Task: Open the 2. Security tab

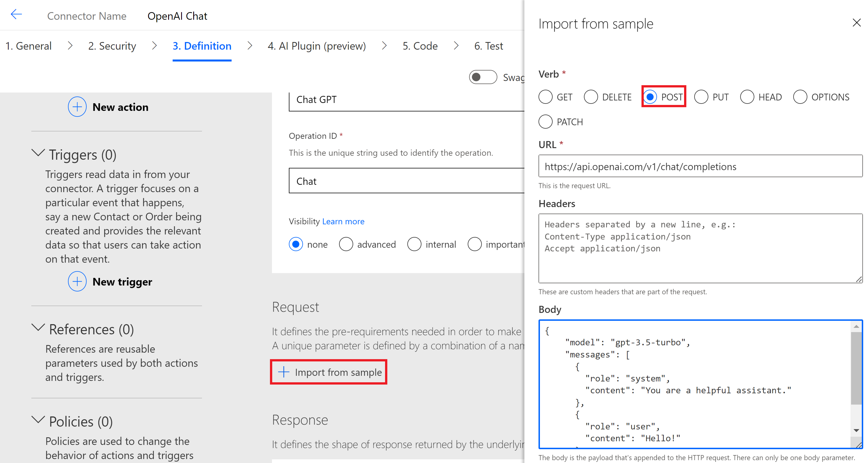Action: click(112, 46)
